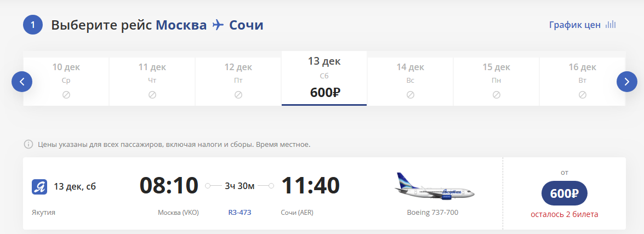Select the 13 дек date tab
The image size is (644, 234).
pos(324,78)
